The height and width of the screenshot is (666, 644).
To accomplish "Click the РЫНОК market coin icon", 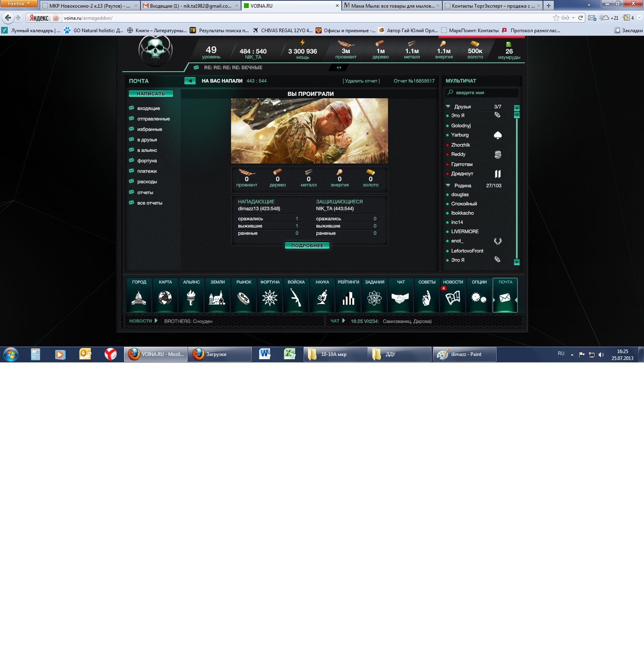I will coord(244,298).
